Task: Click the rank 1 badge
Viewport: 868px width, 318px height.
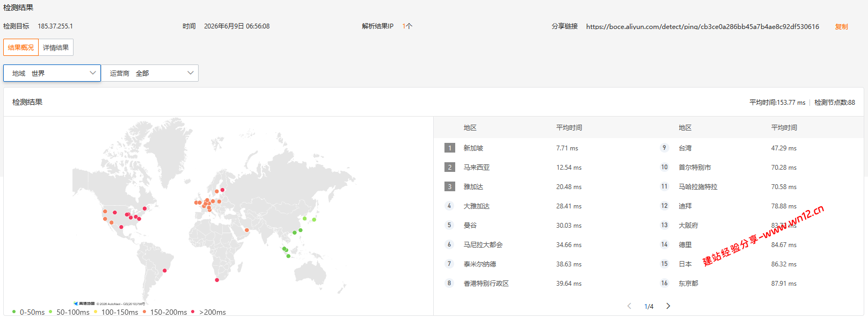Action: point(450,148)
